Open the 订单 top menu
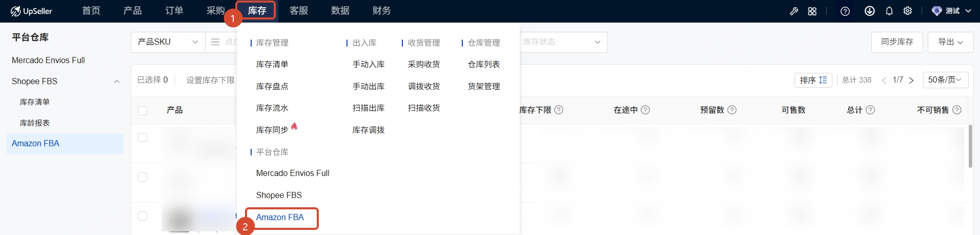Viewport: 980px width, 235px height. (174, 11)
